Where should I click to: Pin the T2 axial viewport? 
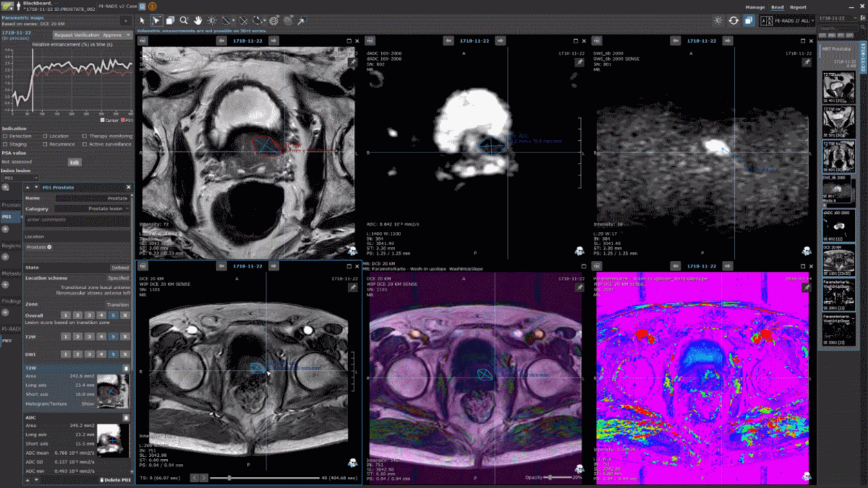click(353, 62)
